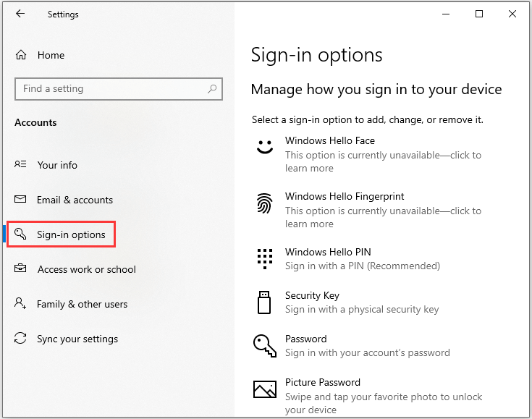Click the Security Key USB icon

coord(264,302)
